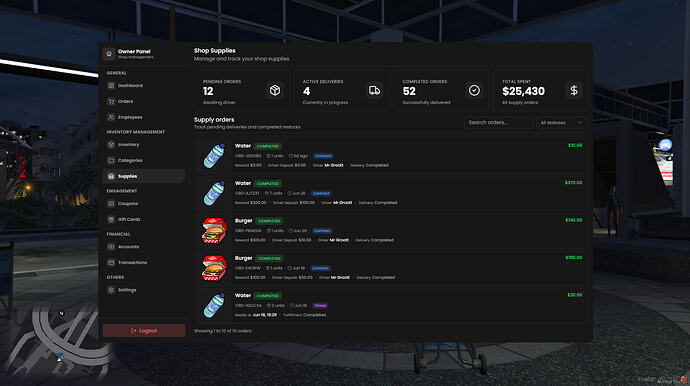Click the Transactions icon in sidebar
The width and height of the screenshot is (690, 386).
coord(111,262)
